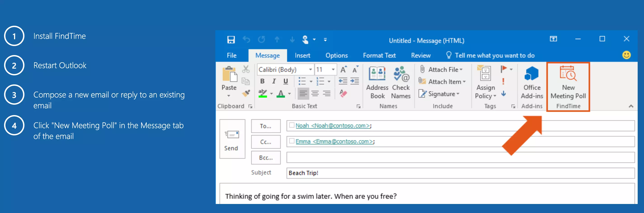Open Office Add-ins
644x213 pixels.
coord(532,82)
